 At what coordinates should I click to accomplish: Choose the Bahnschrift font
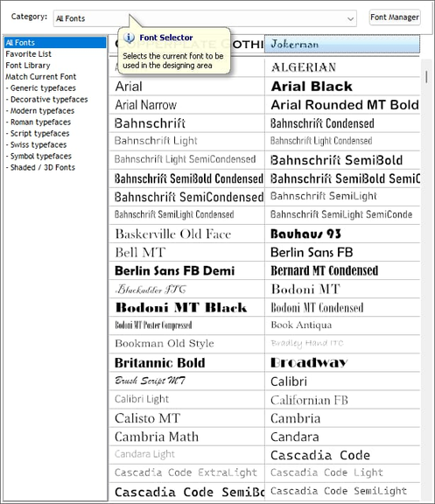186,123
